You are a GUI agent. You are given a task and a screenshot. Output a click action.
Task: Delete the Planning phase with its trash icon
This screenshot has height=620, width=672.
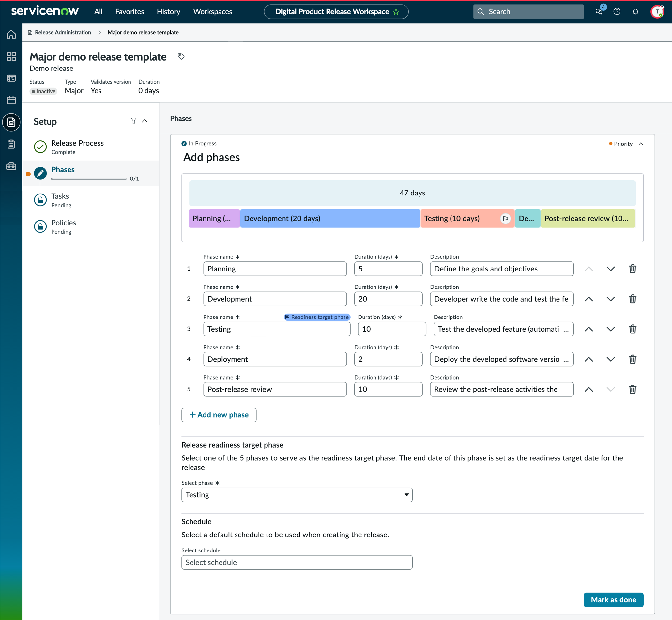point(633,269)
